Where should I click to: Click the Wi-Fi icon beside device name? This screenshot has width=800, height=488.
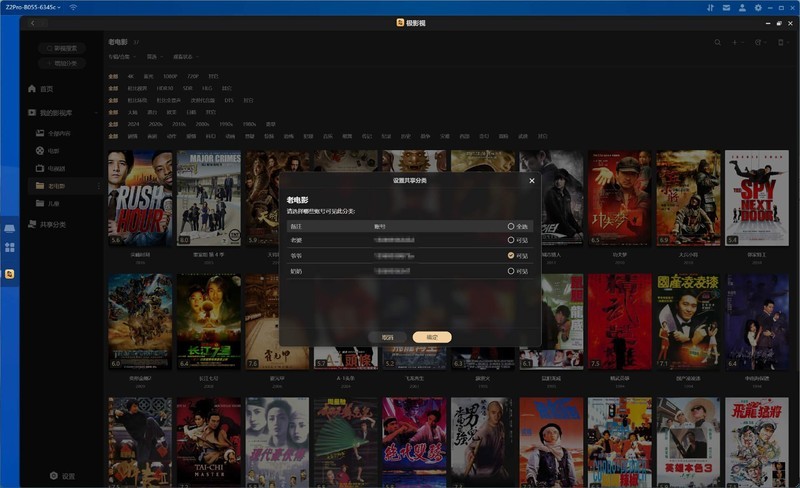[x=73, y=8]
